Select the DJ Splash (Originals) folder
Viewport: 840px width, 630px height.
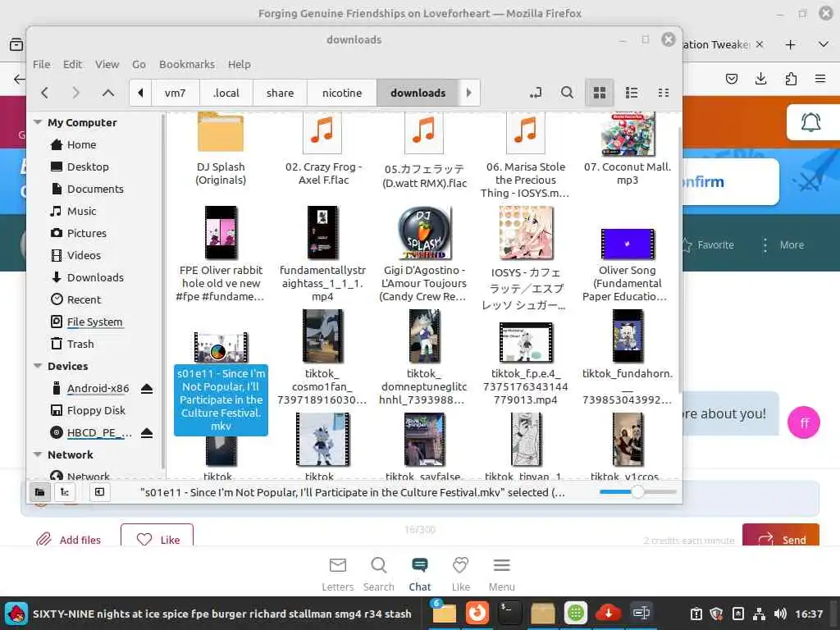[221, 149]
